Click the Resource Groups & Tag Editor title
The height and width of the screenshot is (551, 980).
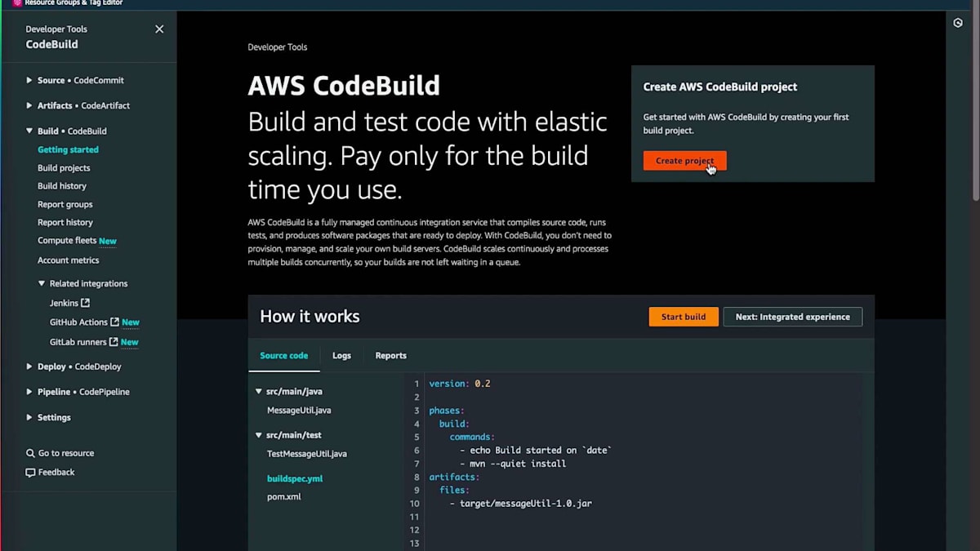pos(73,3)
